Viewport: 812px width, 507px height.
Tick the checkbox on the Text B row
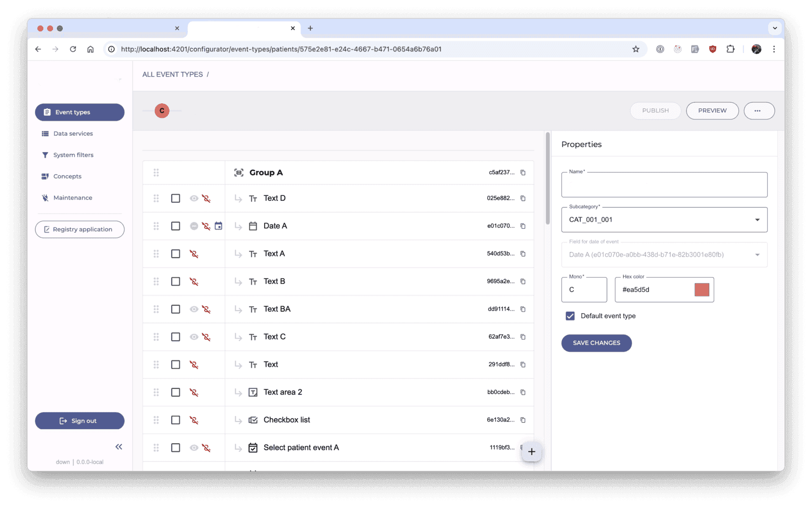click(175, 281)
